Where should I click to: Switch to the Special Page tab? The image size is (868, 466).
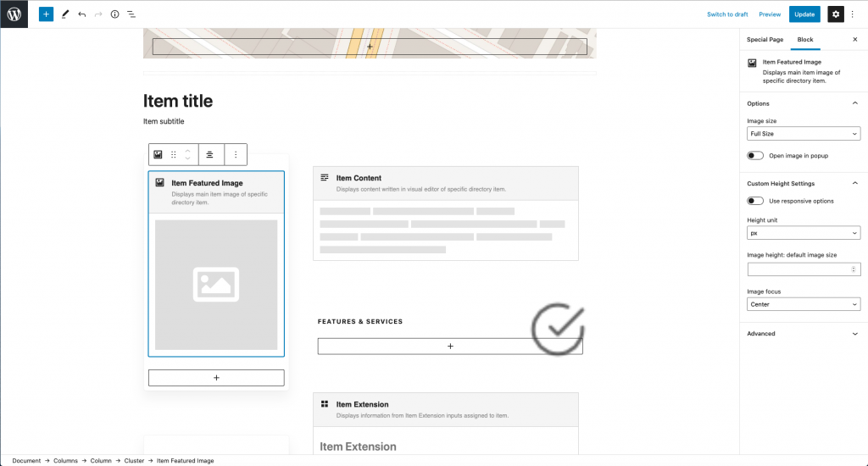click(x=765, y=39)
